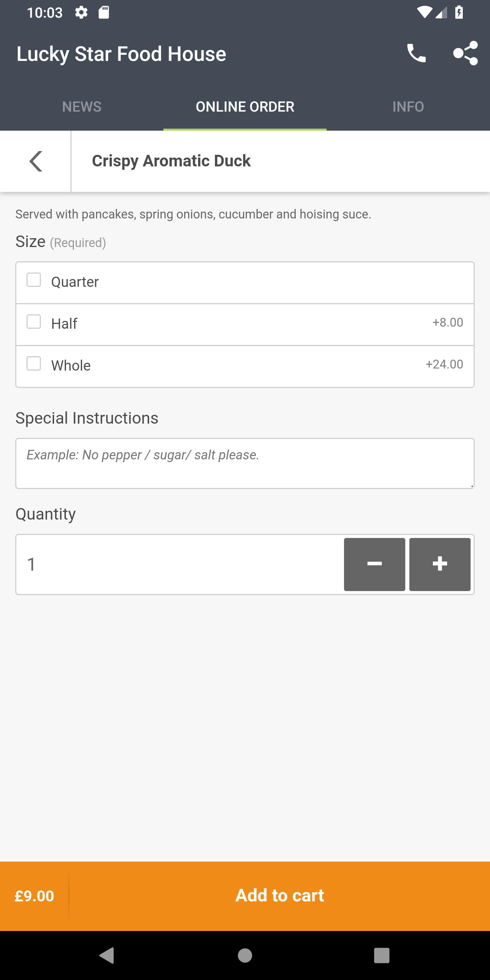490x980 pixels.
Task: Tap the £9.00 price total
Action: coord(34,896)
